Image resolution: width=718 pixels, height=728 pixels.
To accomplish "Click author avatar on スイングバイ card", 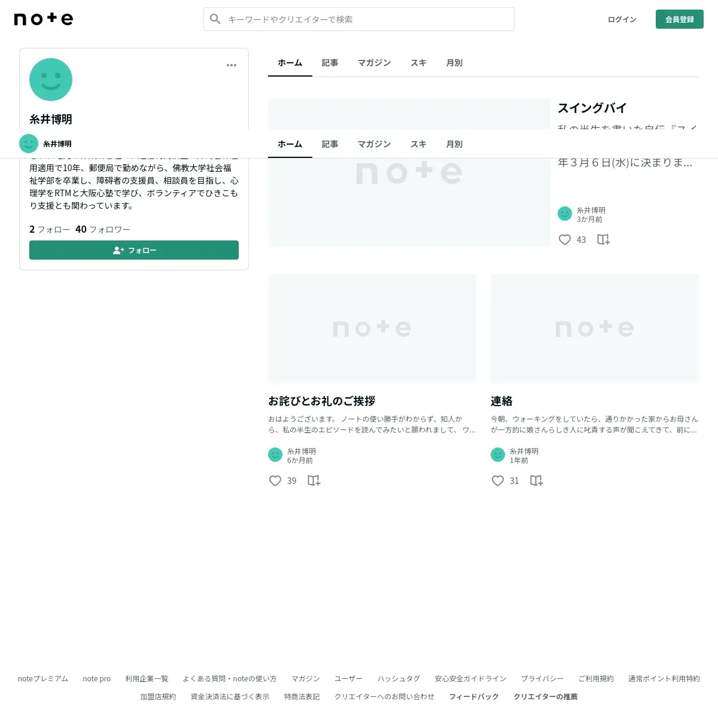I will (565, 214).
